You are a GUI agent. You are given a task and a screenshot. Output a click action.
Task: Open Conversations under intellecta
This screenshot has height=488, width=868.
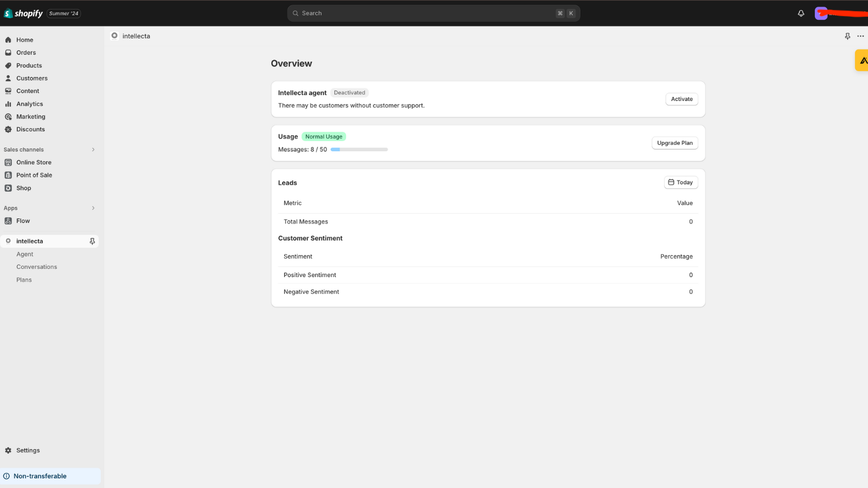coord(36,267)
